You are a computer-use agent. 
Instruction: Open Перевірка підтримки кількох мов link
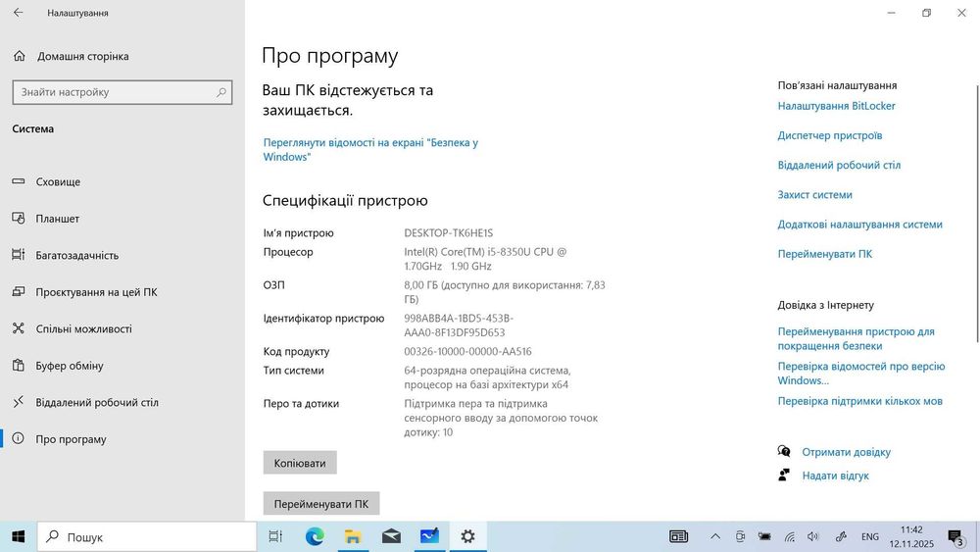[860, 401]
